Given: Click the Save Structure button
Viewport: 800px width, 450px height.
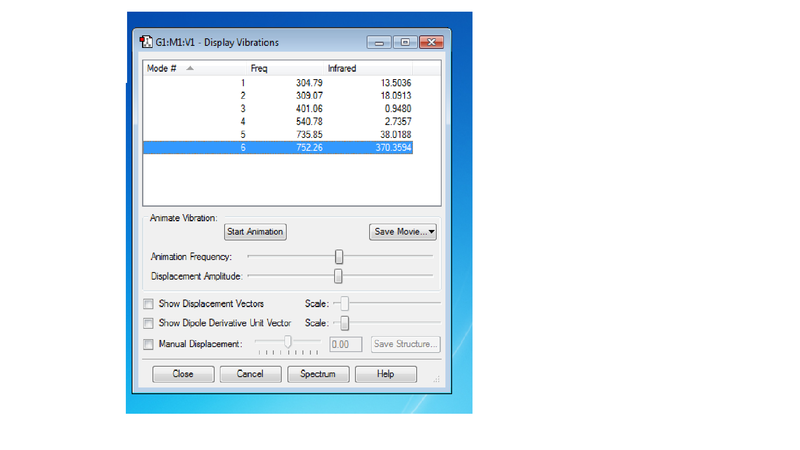Looking at the screenshot, I should coord(405,344).
